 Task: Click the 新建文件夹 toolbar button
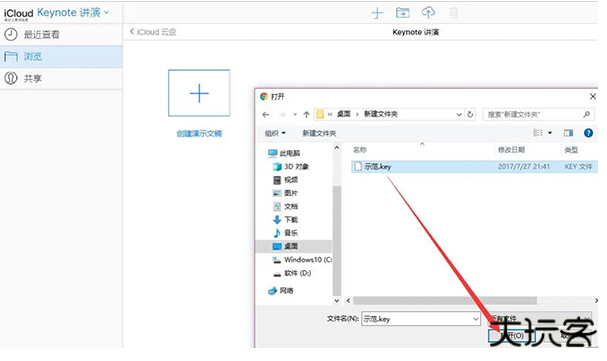point(319,133)
